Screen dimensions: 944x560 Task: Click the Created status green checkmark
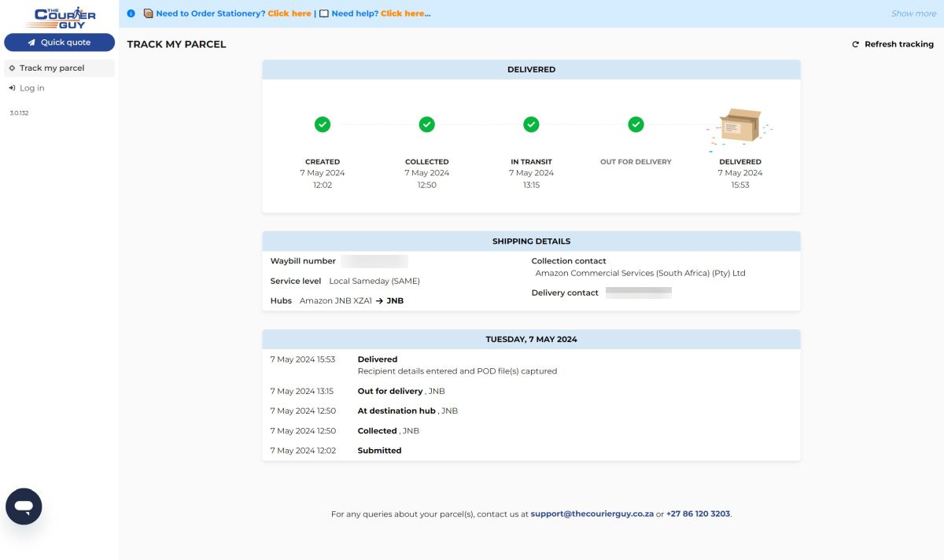[x=323, y=124]
